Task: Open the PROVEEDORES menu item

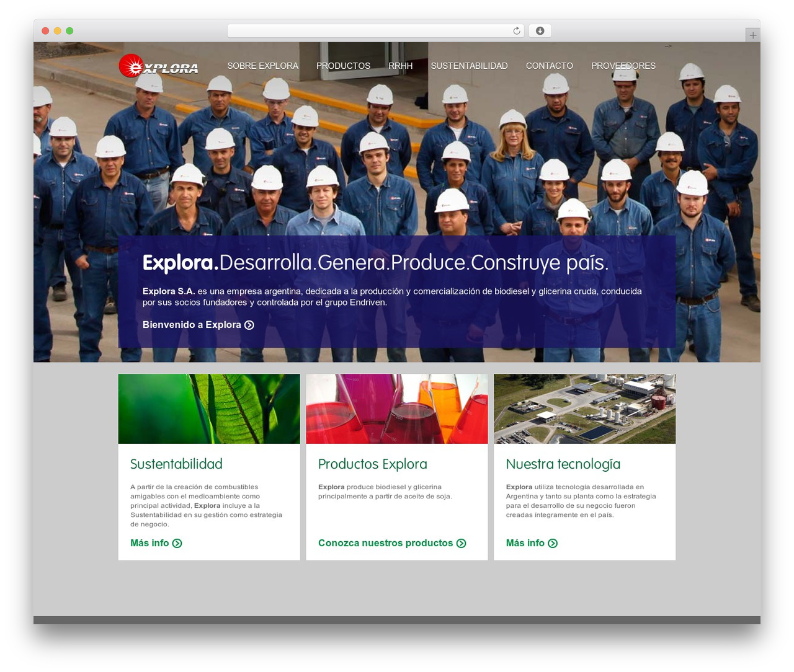Action: 623,66
